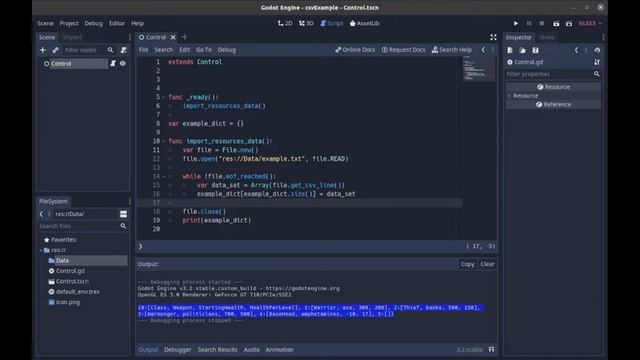Select the Control node in tree
The height and width of the screenshot is (360, 640).
pos(61,64)
